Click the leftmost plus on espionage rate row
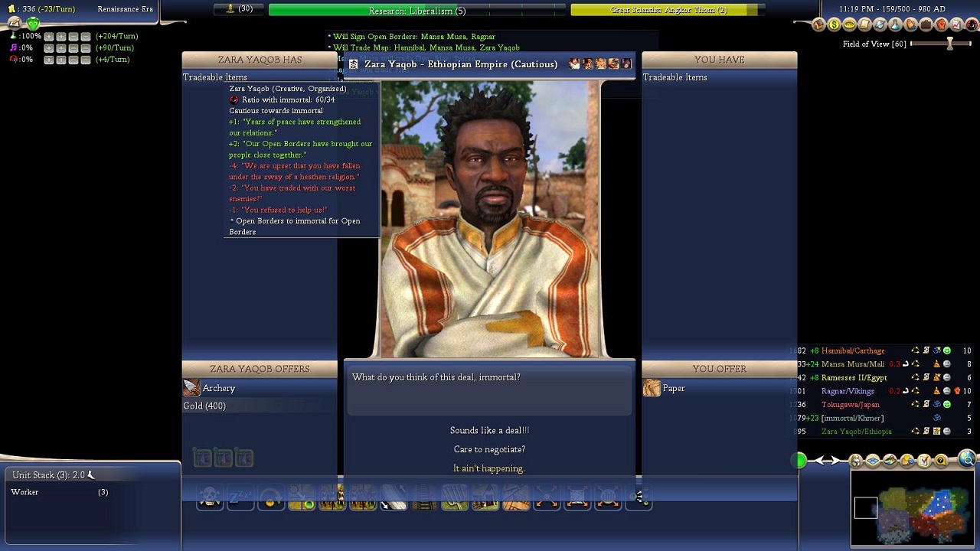 [x=49, y=60]
